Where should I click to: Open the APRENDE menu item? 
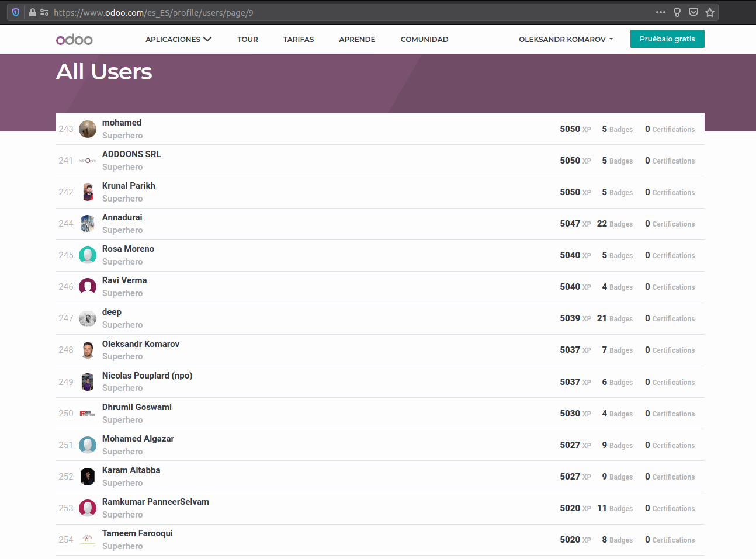pos(357,39)
